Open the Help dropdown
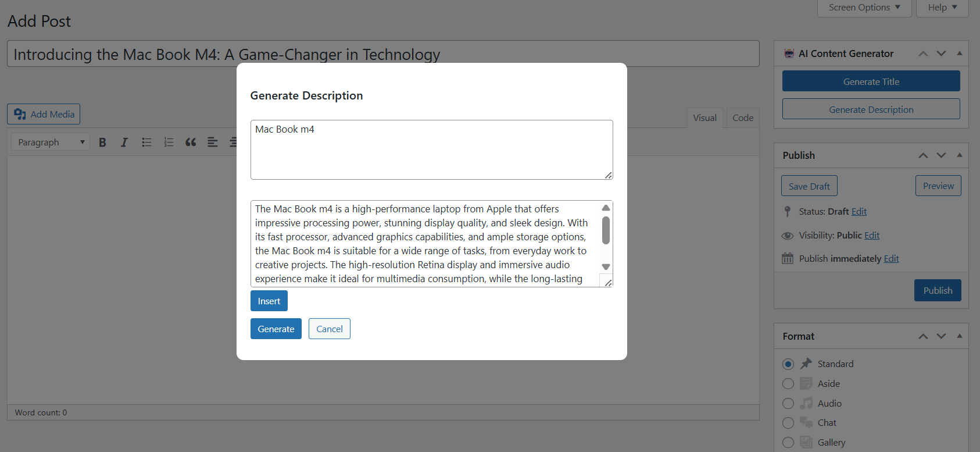 point(942,8)
